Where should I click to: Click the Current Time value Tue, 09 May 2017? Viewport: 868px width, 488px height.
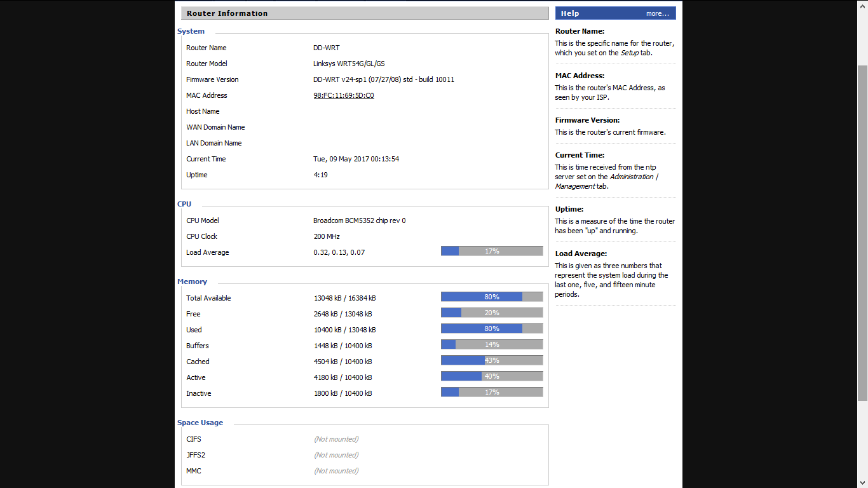click(356, 159)
